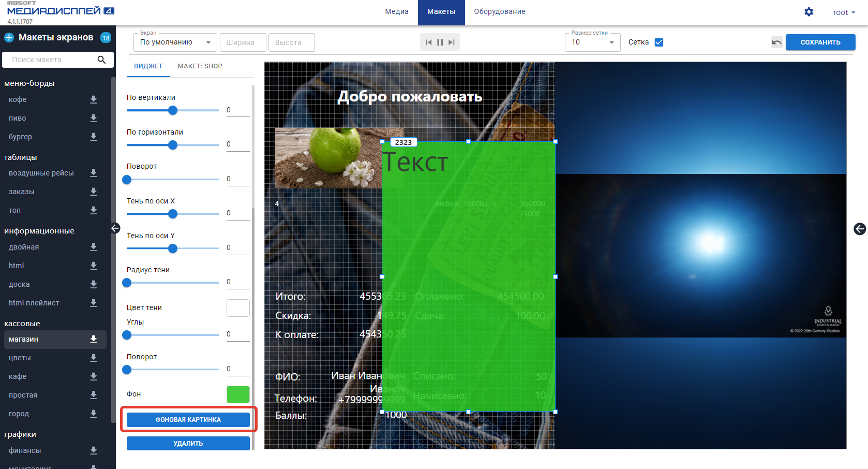Open the Размер сетки dropdown

(593, 42)
